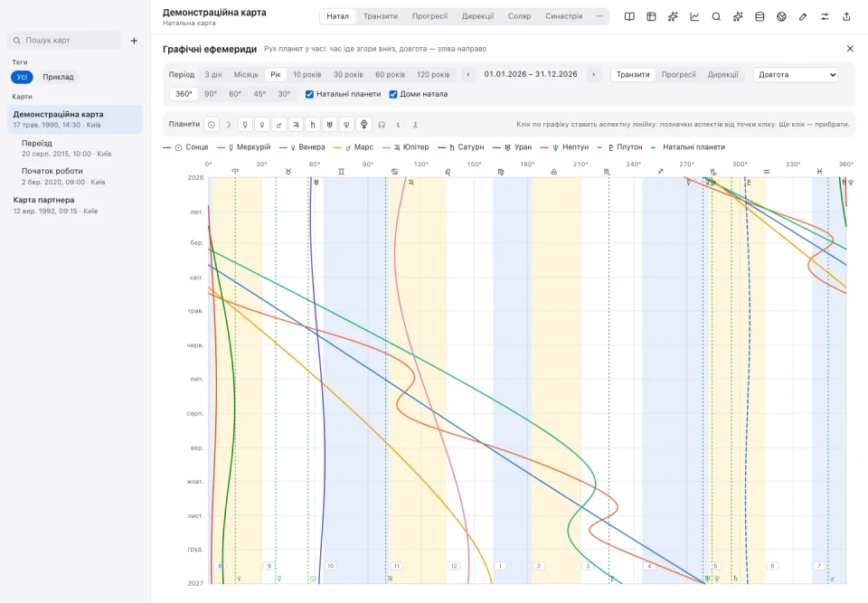Toggle the lunar node planet button
This screenshot has height=603, width=868.
pos(382,125)
